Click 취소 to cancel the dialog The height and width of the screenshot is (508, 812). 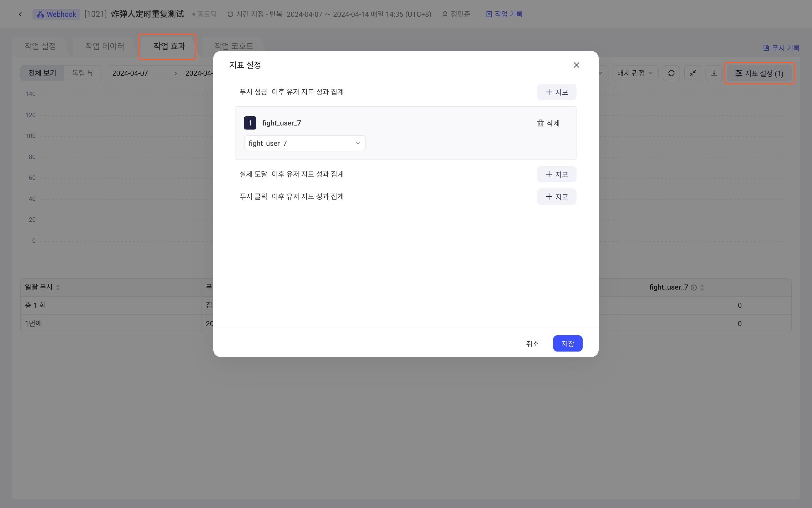[x=532, y=343]
